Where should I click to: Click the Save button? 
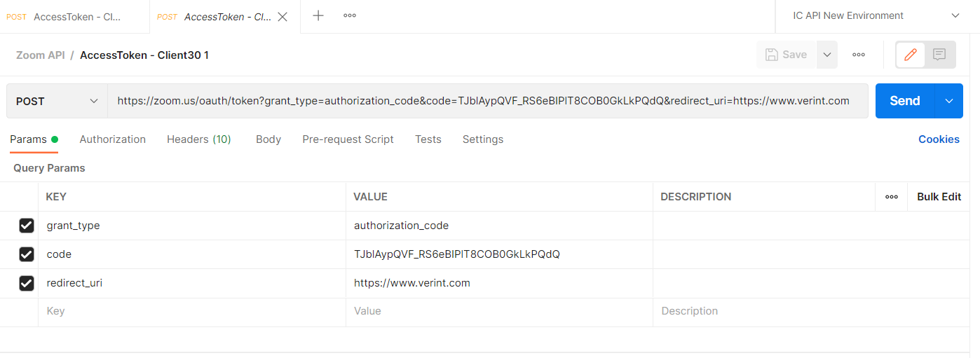(x=786, y=55)
